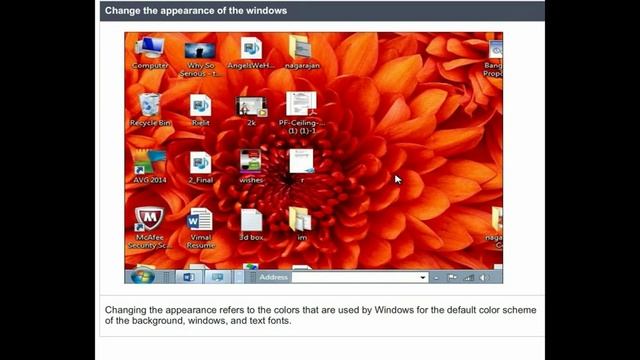Screen dimensions: 640x360
Task: Select the Rielit audio file icon
Action: 200,109
